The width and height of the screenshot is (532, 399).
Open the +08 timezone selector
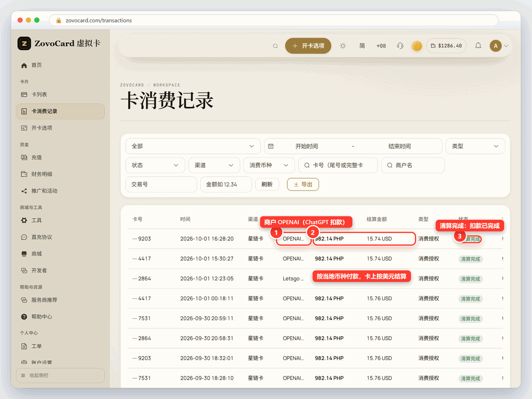click(x=381, y=46)
